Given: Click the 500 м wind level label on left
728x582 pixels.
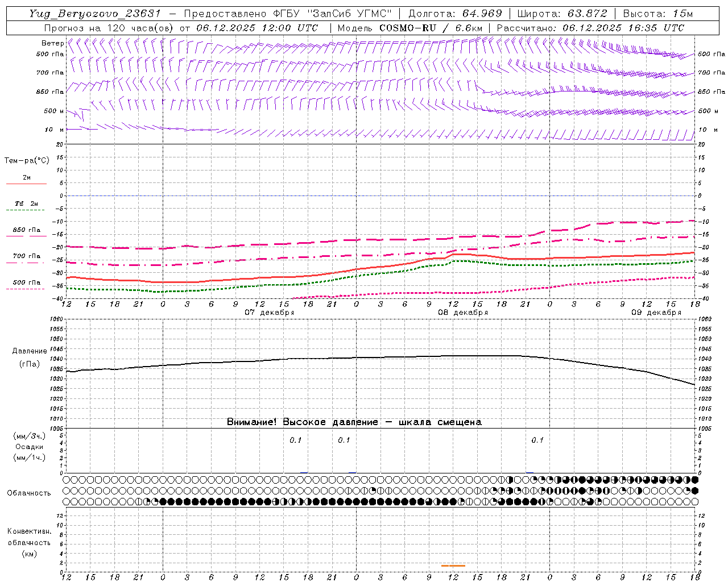Looking at the screenshot, I should point(54,111).
